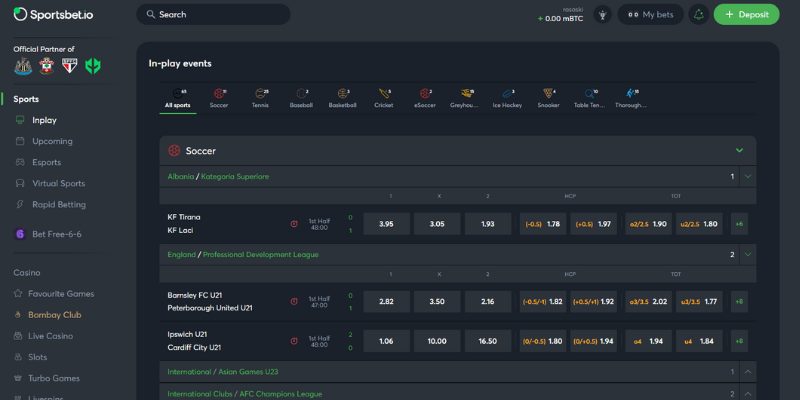Screen dimensions: 800x400
Task: Open Inplay in the sidebar
Action: pyautogui.click(x=44, y=120)
